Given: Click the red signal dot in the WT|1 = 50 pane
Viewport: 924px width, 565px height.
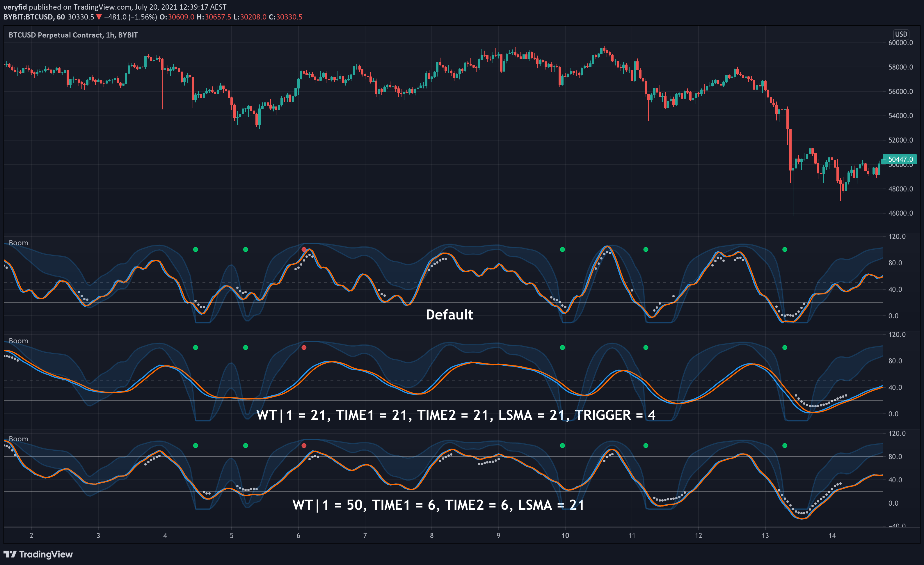Looking at the screenshot, I should 304,446.
